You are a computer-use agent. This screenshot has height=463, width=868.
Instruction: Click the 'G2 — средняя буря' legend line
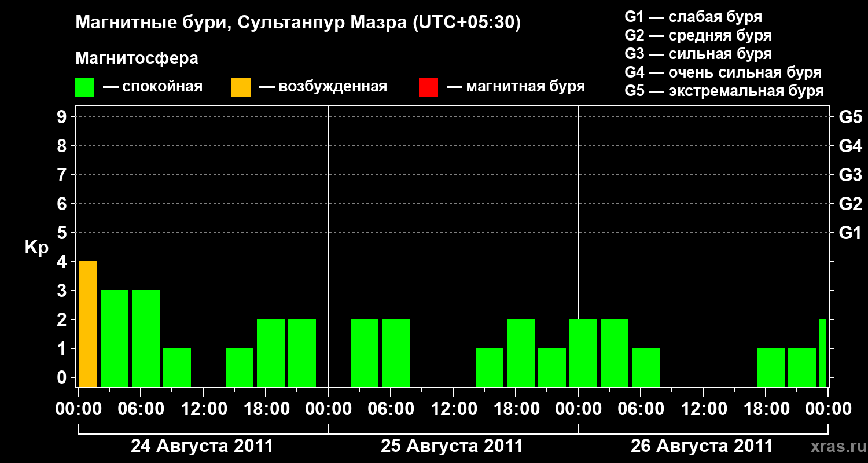coord(698,35)
